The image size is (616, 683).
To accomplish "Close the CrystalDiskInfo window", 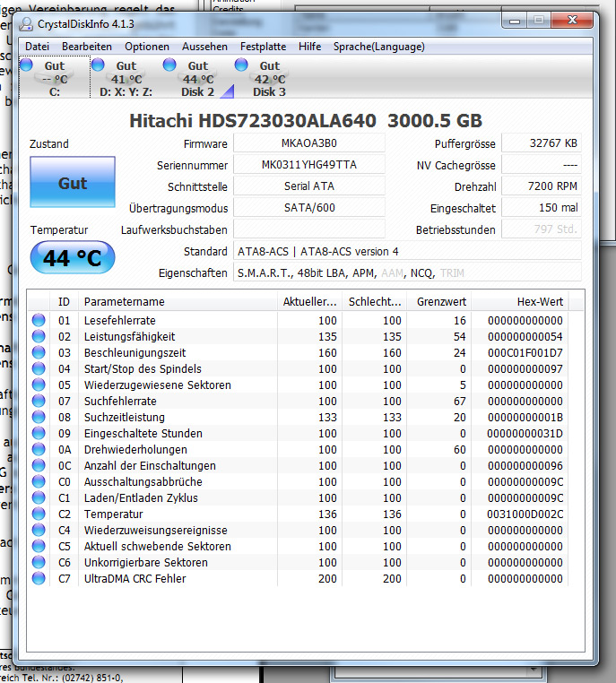I will pos(572,20).
